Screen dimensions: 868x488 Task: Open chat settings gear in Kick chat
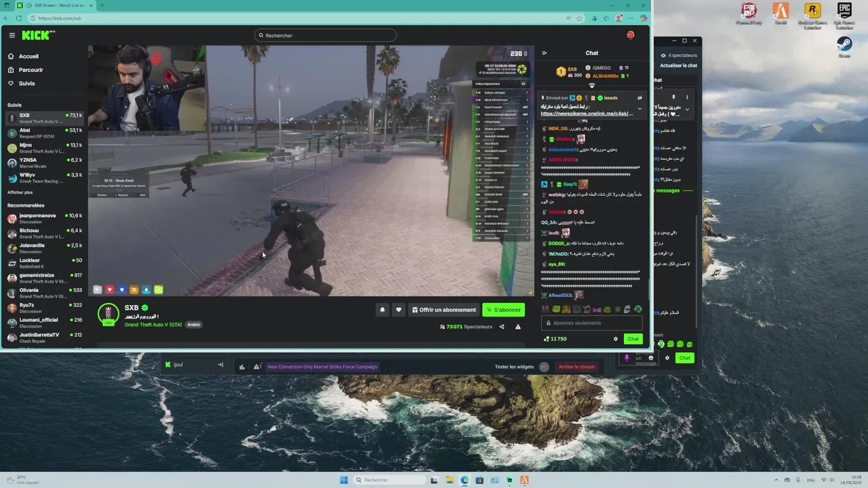pos(616,339)
